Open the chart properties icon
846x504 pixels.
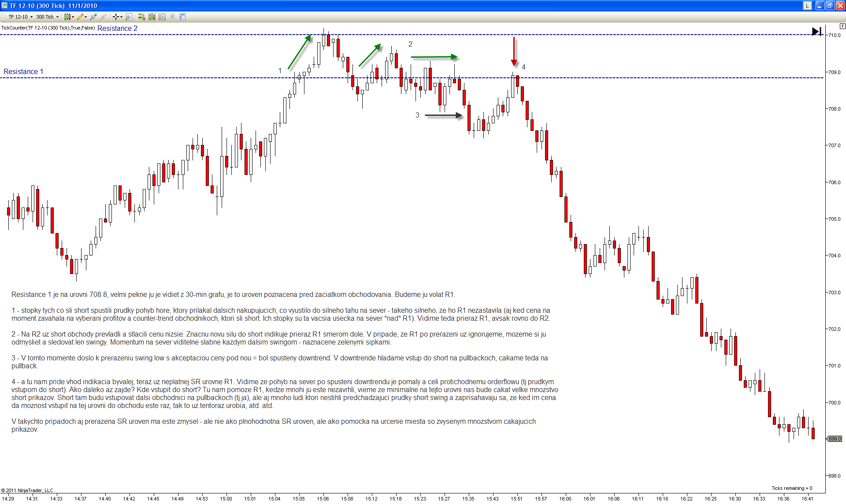182,17
